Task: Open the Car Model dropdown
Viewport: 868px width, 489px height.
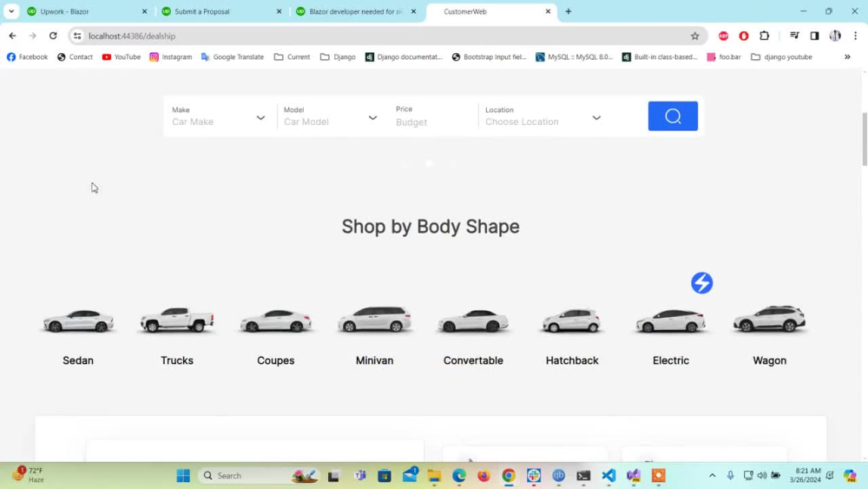Action: [331, 117]
